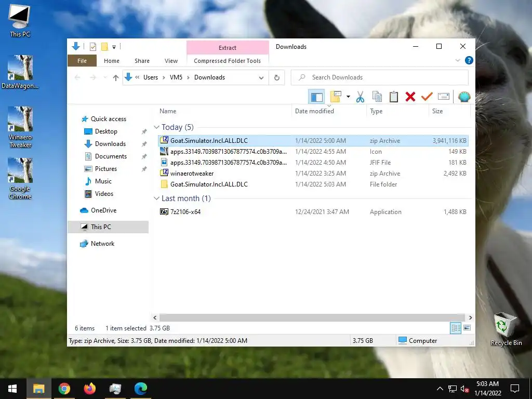
Task: Click the Refresh button
Action: [x=277, y=78]
